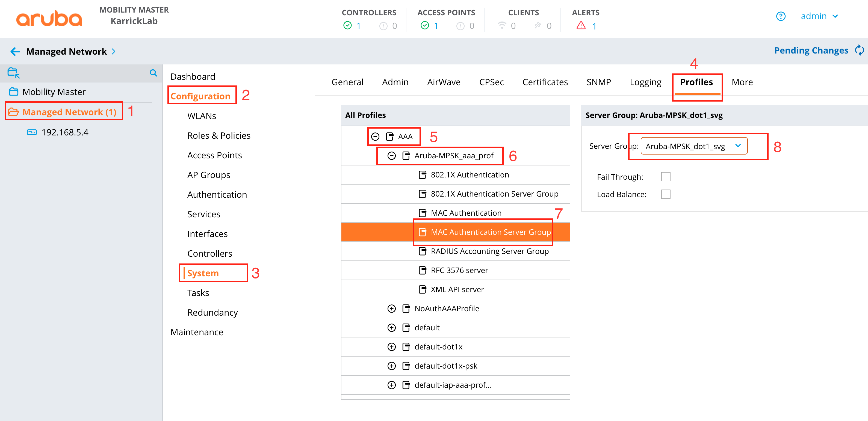This screenshot has width=868, height=421.
Task: Collapse the AAA profile tree node
Action: (375, 137)
